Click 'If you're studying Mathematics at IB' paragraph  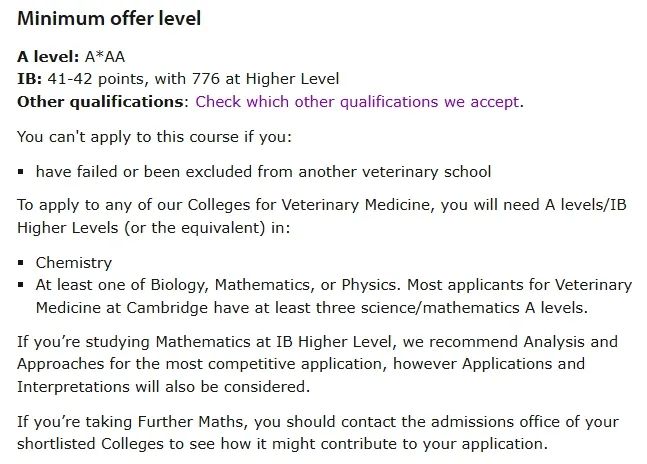[318, 364]
